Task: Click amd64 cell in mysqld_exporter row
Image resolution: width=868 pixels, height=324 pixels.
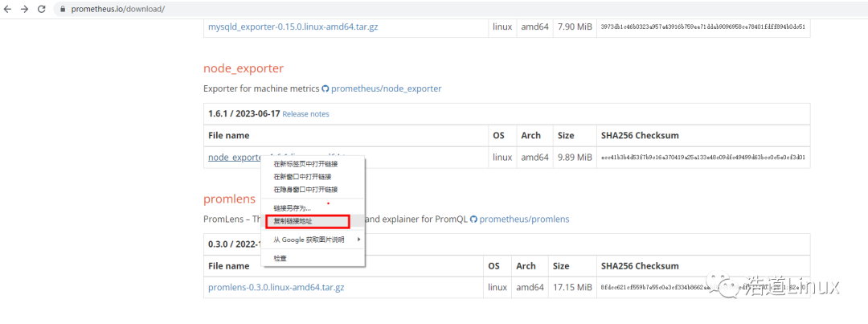Action: [534, 27]
